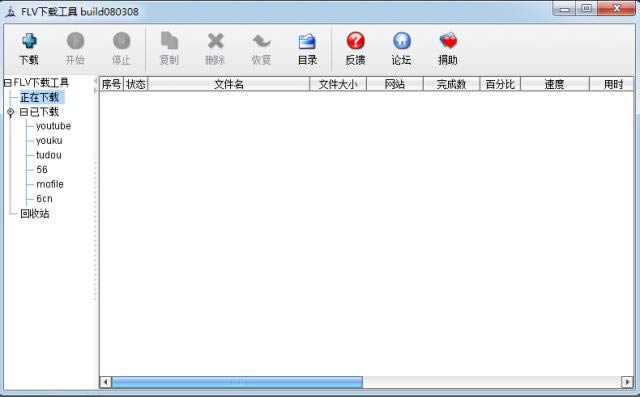Select mofile under 已下载
640x397 pixels.
coord(50,184)
